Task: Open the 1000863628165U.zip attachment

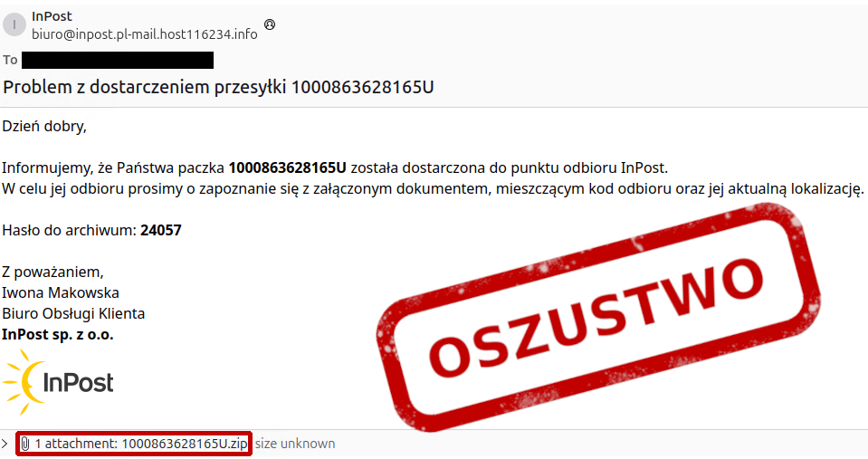Action: (x=141, y=444)
